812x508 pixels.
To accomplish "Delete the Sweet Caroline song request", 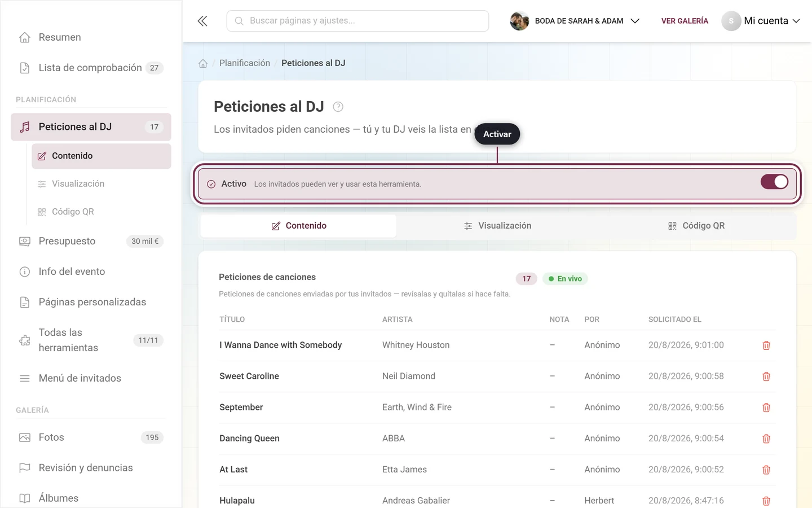I will pos(766,376).
